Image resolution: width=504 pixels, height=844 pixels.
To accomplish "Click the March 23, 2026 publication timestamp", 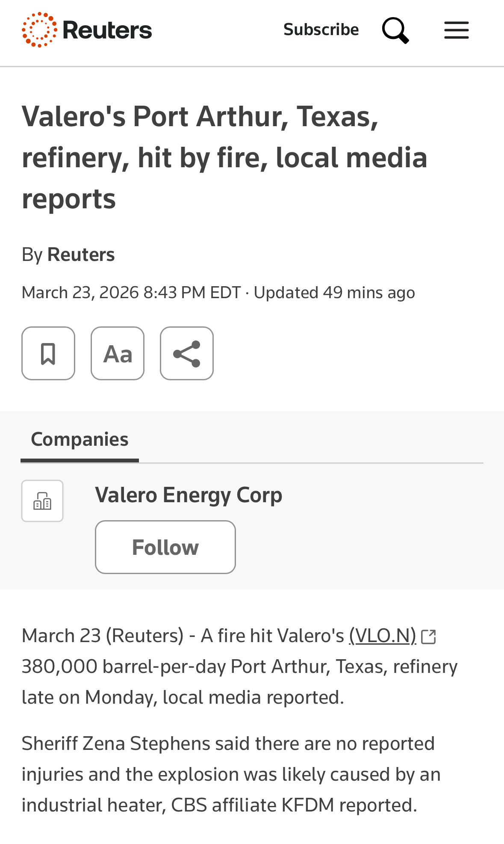I will [131, 293].
